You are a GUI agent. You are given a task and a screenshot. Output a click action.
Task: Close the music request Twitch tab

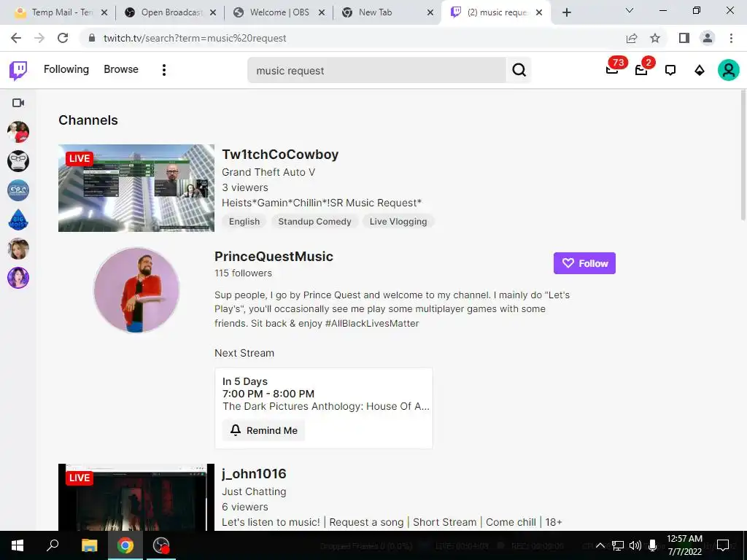[539, 12]
